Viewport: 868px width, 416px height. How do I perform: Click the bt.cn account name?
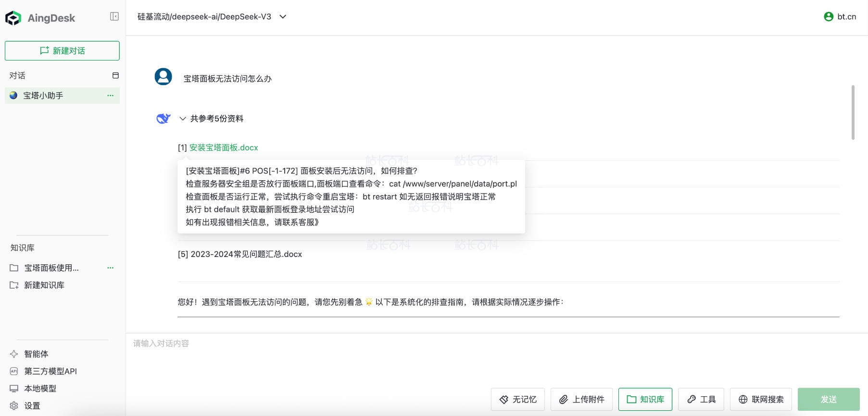[847, 17]
